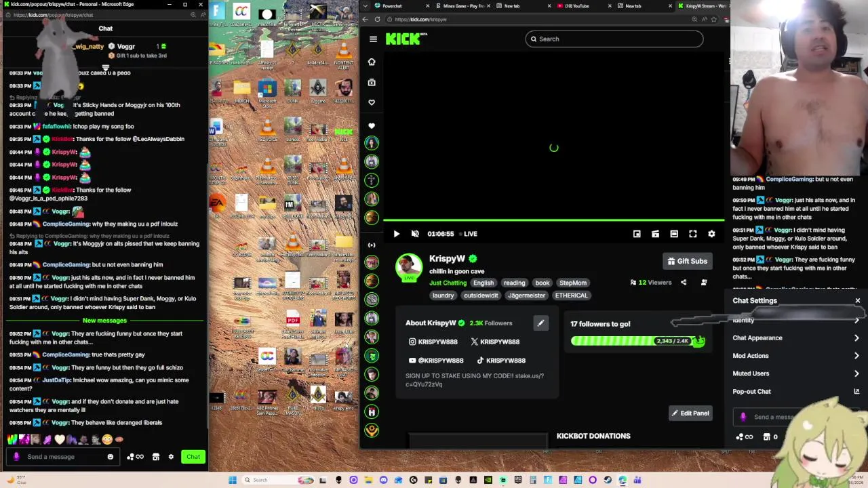
Task: Click the follower goal progress bar
Action: (x=637, y=341)
